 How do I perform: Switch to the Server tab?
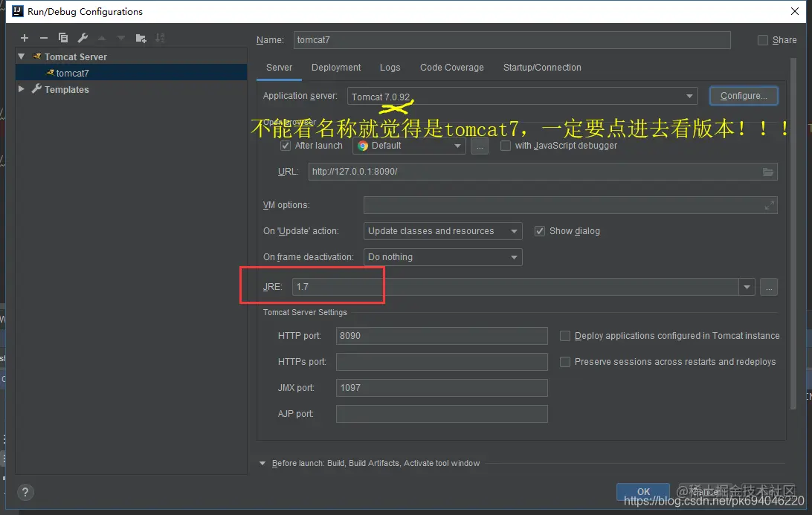coord(279,68)
